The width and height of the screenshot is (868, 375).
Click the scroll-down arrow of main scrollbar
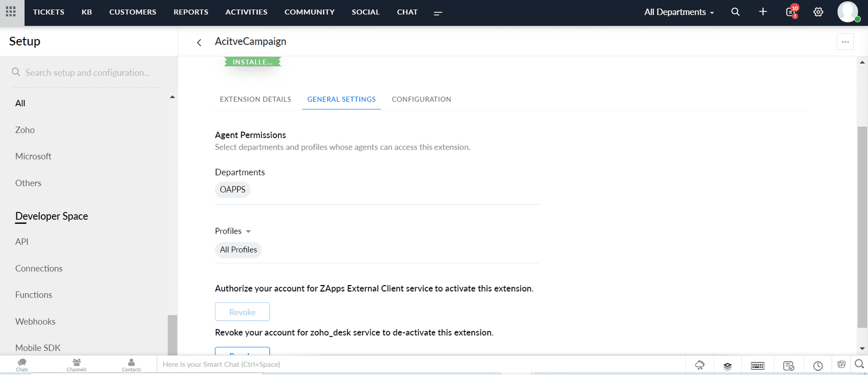pos(862,349)
